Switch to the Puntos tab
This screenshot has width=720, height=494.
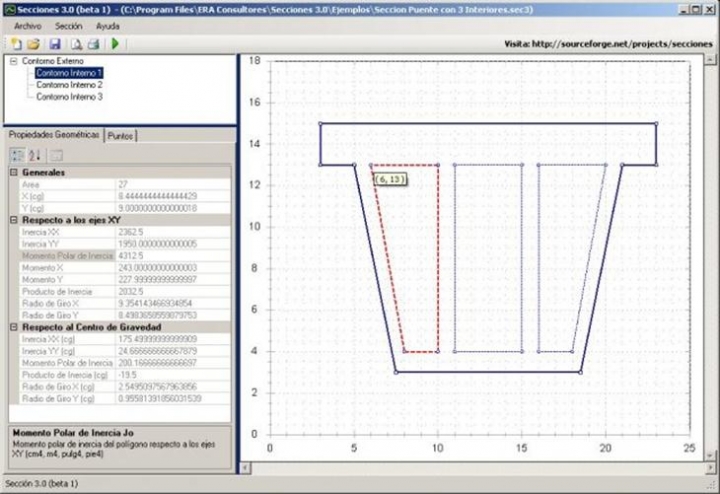(120, 136)
